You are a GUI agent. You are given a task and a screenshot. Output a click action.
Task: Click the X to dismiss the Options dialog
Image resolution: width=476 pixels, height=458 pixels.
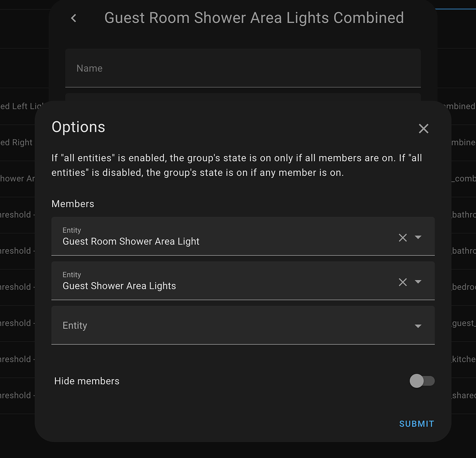coord(423,128)
